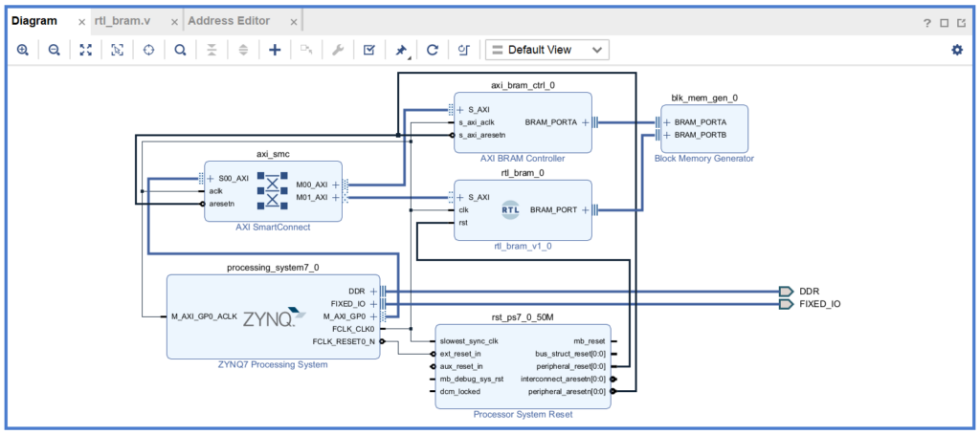This screenshot has width=980, height=435.
Task: Expand BRAM_PORT on rtl_bram_0
Action: click(x=585, y=210)
